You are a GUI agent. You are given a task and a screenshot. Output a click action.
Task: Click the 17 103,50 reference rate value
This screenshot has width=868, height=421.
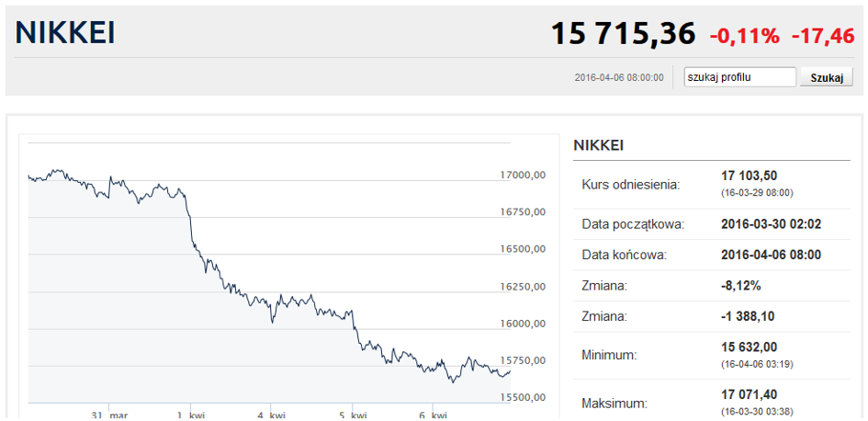(x=750, y=176)
